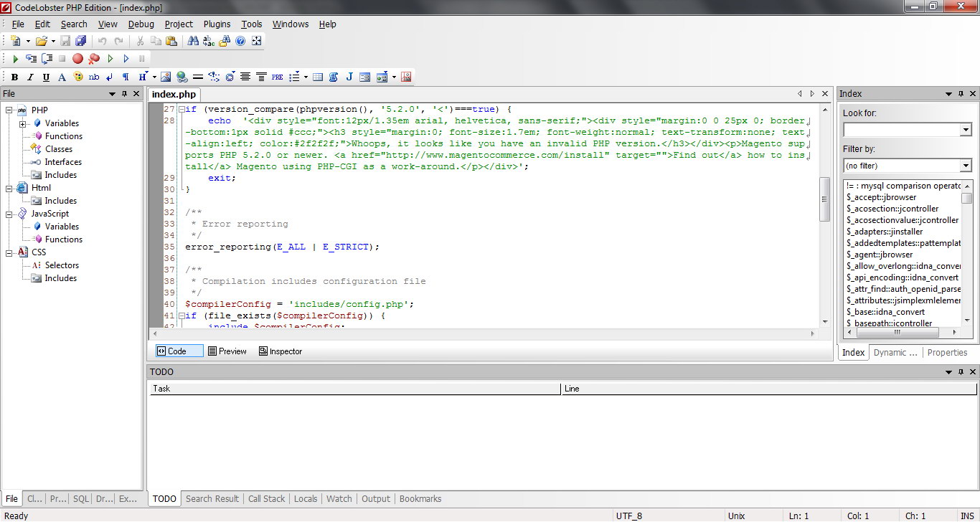Click the New file icon

point(16,41)
